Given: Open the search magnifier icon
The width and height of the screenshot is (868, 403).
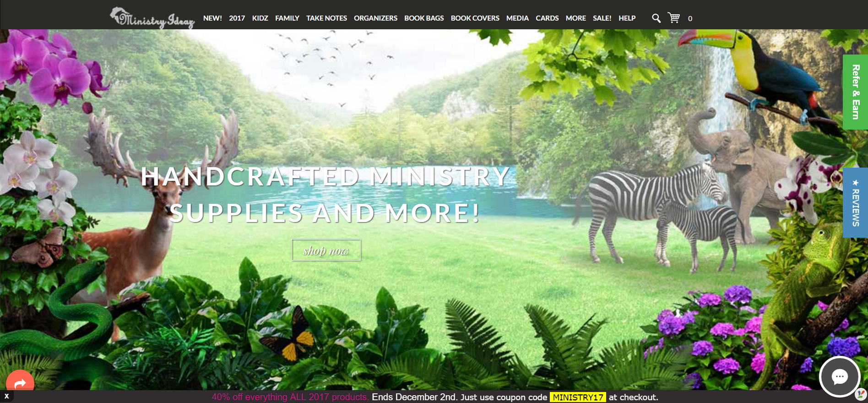Looking at the screenshot, I should coord(656,18).
